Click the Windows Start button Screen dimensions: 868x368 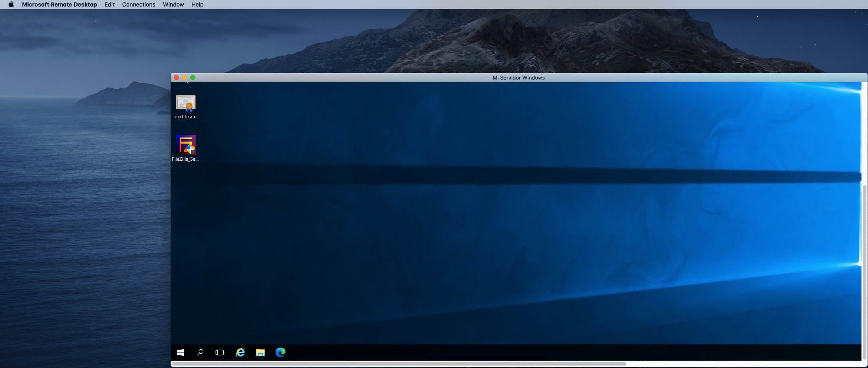tap(180, 352)
